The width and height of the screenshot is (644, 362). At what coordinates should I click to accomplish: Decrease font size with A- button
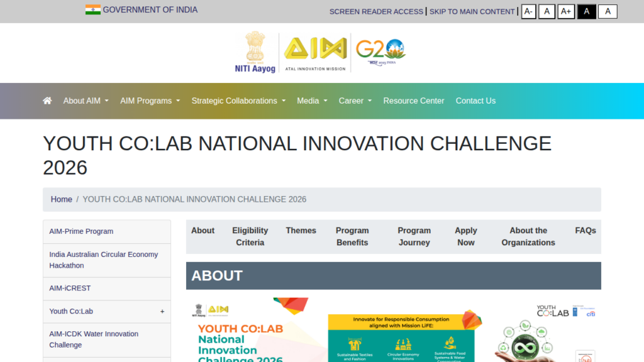coord(528,11)
